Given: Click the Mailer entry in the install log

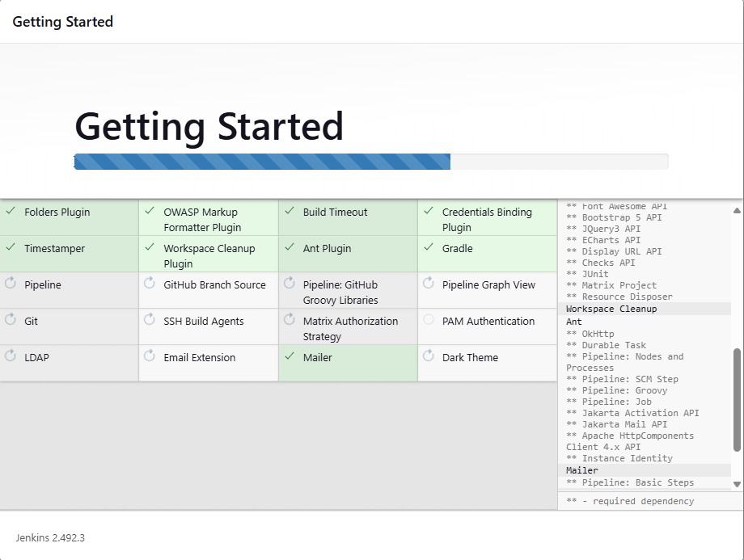Looking at the screenshot, I should [581, 470].
